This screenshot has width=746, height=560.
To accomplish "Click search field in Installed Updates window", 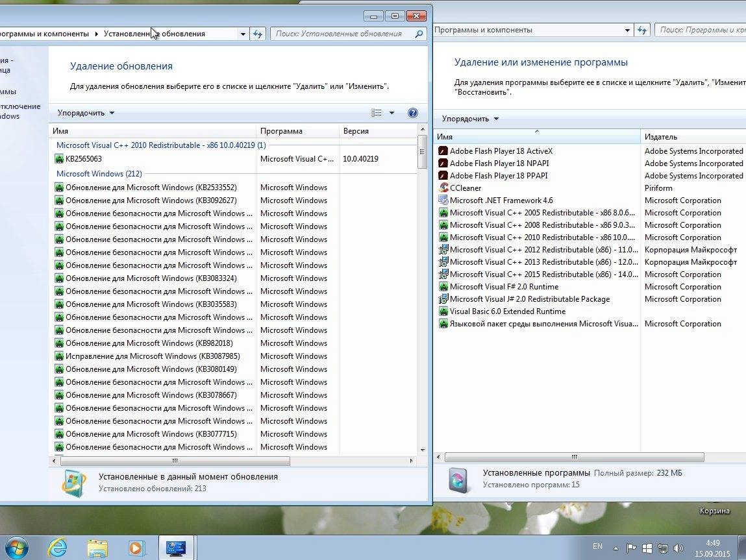I will [343, 34].
